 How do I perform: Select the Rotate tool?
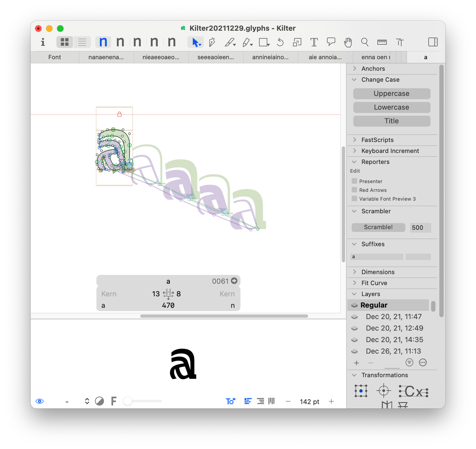(x=280, y=42)
